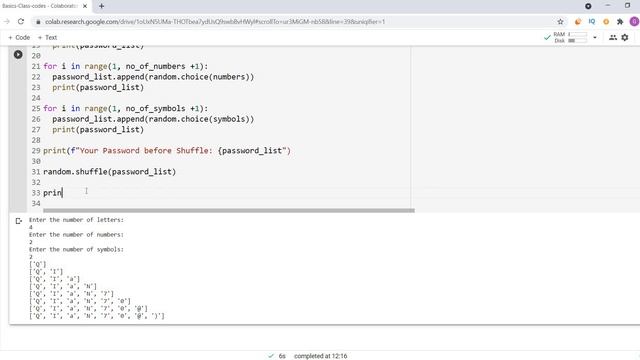
Task: Add a new Code cell
Action: (19, 37)
